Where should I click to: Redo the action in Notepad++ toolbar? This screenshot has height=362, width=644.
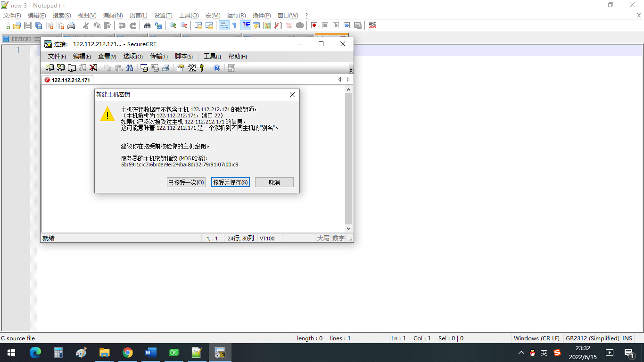(x=133, y=25)
